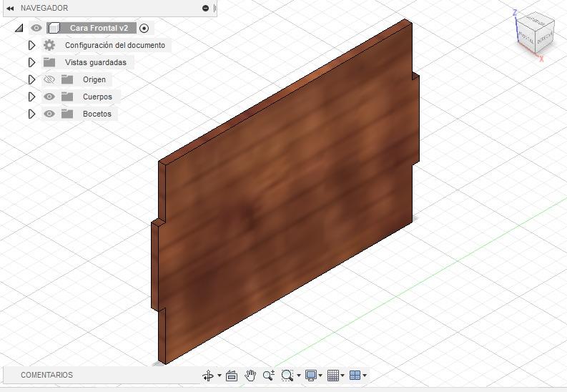Expand the Origen folder
Image resolution: width=567 pixels, height=392 pixels.
pos(32,79)
